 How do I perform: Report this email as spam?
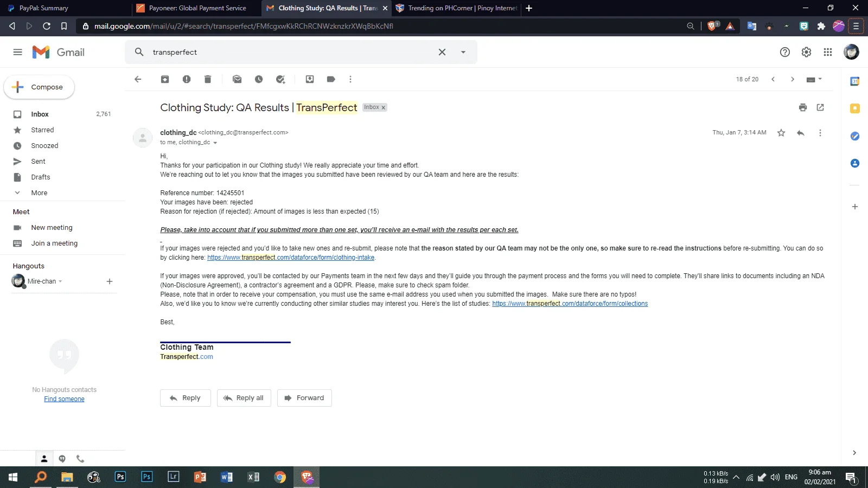coord(187,79)
